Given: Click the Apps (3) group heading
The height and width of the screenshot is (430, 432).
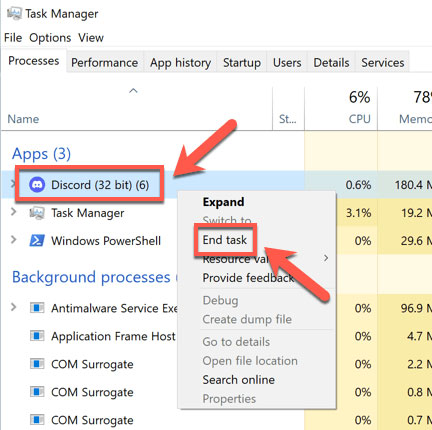Looking at the screenshot, I should coord(41,154).
